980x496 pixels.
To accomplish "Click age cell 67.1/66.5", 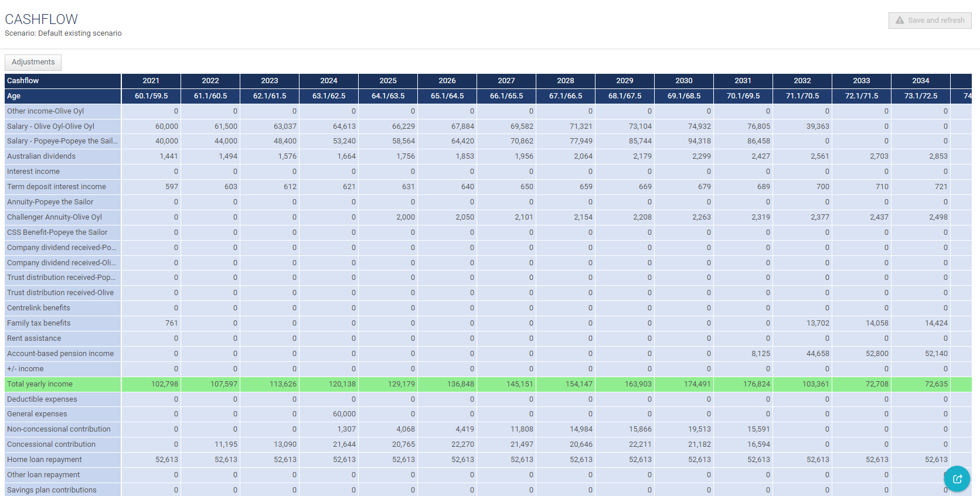I will click(566, 96).
